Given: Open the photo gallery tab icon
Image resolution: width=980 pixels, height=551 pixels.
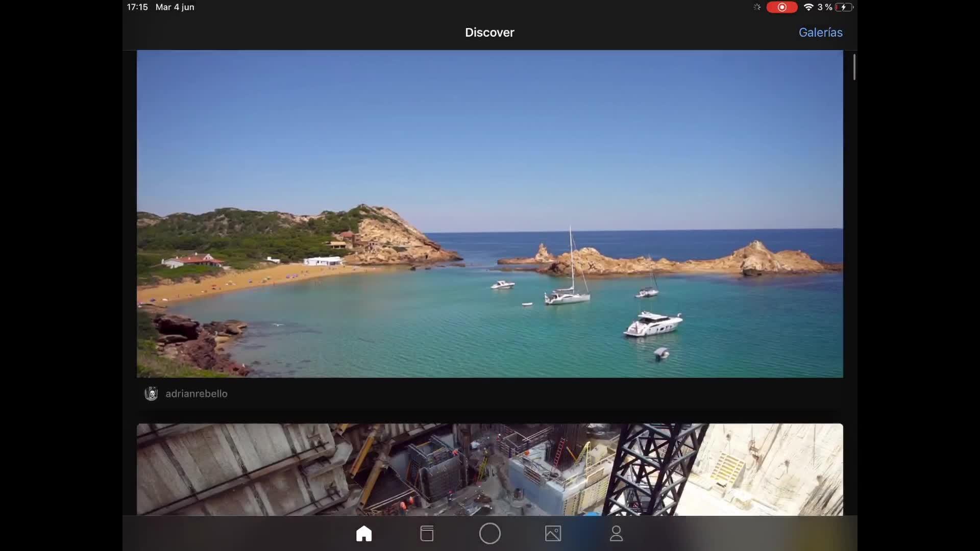Looking at the screenshot, I should coord(553,534).
